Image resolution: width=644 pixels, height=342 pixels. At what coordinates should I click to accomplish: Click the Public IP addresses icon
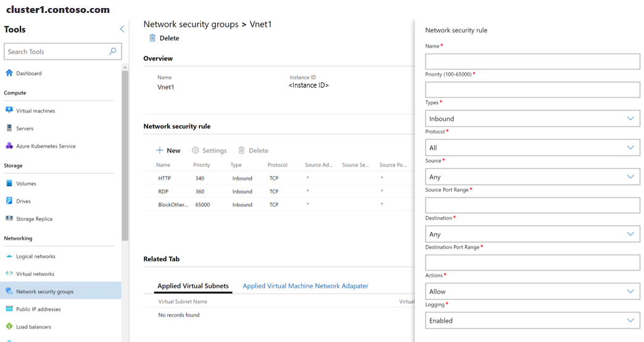9,309
